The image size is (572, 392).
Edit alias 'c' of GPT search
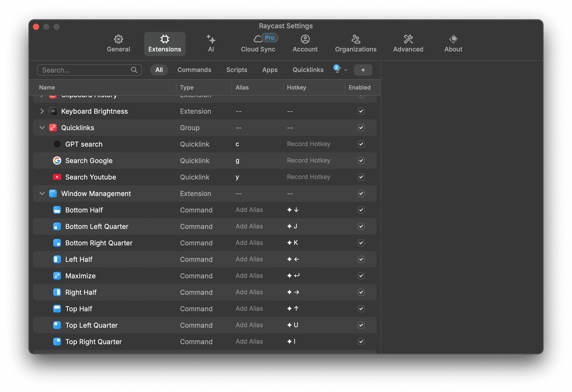click(x=237, y=144)
